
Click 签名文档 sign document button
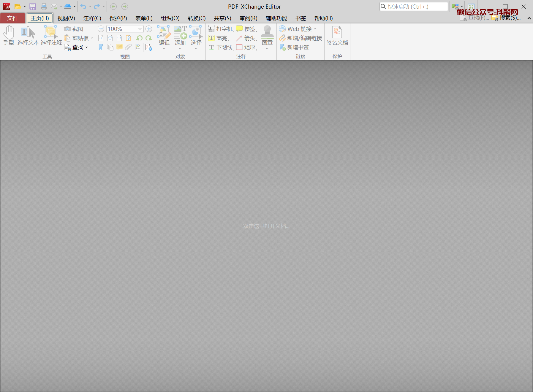point(337,36)
